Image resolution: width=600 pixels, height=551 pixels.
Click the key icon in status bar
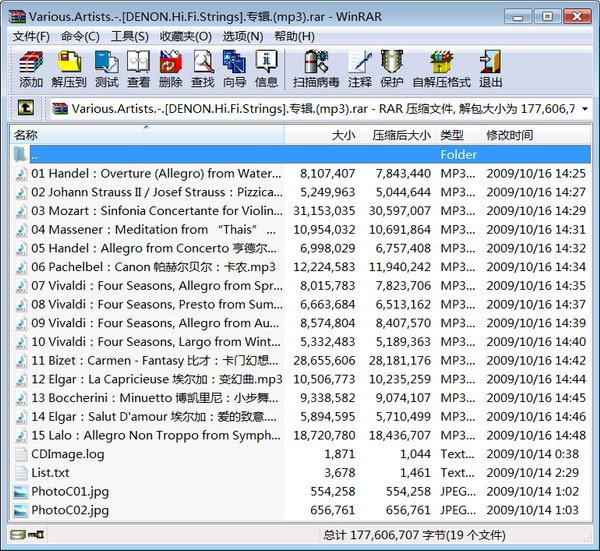point(36,535)
